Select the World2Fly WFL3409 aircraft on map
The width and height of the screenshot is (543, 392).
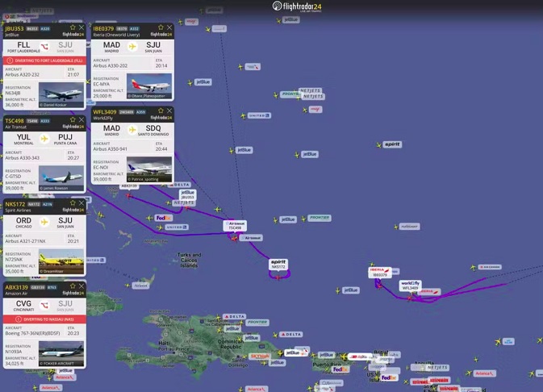tap(410, 296)
